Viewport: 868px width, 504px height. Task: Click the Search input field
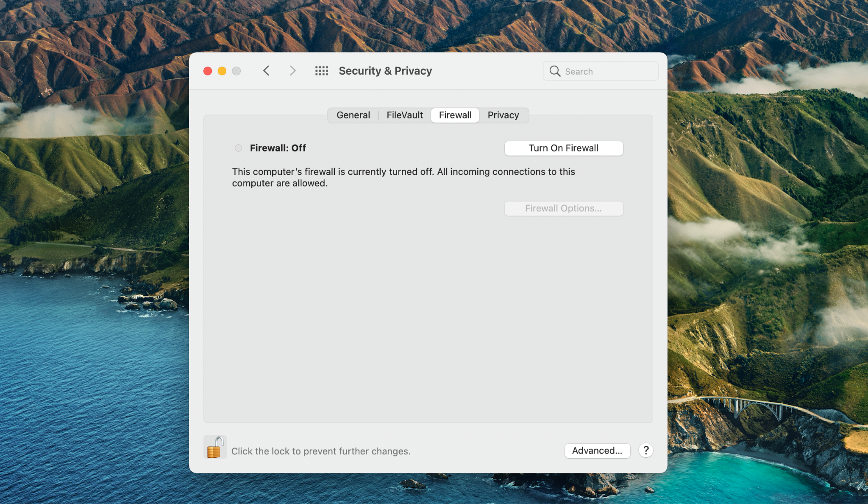(x=600, y=71)
